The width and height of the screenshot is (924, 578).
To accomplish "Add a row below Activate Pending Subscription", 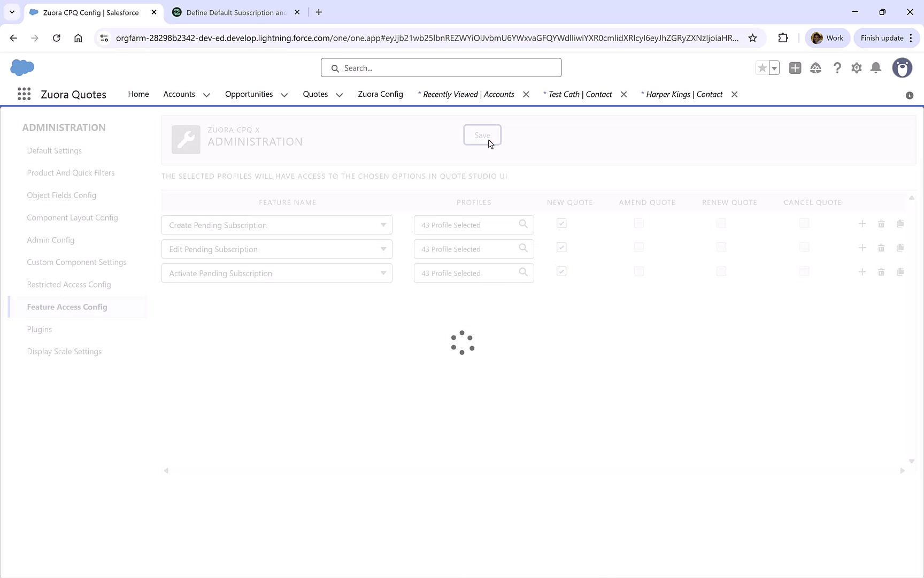I will pyautogui.click(x=862, y=271).
